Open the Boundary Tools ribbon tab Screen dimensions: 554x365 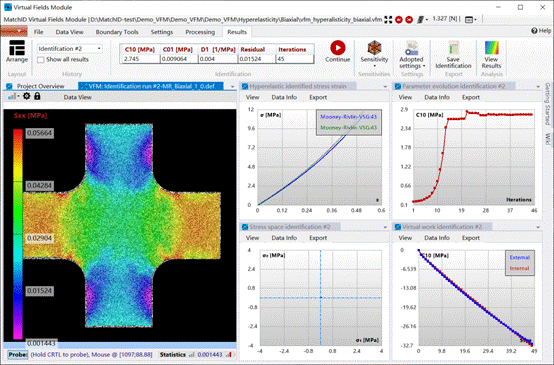117,32
